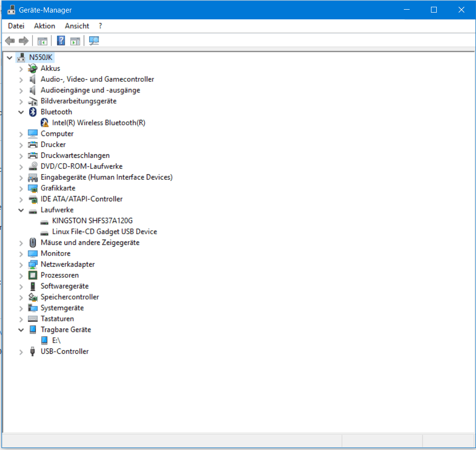Open the ? help menu

pos(100,26)
